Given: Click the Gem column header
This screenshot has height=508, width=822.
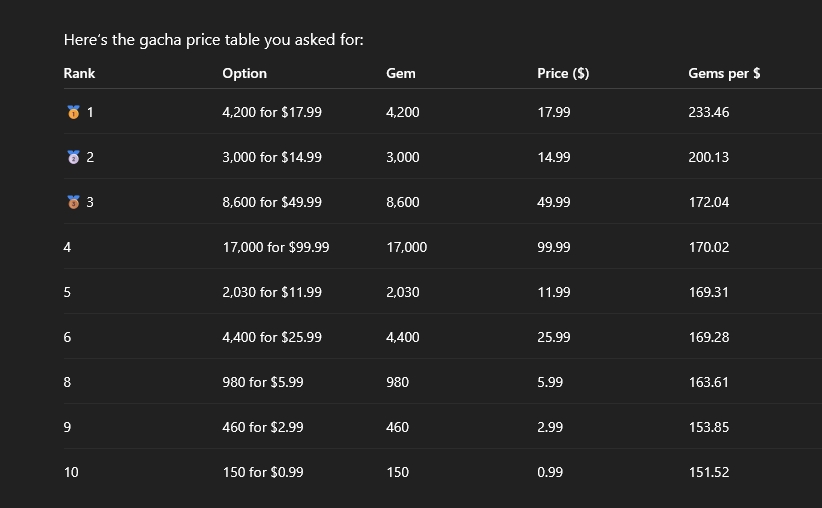Looking at the screenshot, I should click(400, 73).
